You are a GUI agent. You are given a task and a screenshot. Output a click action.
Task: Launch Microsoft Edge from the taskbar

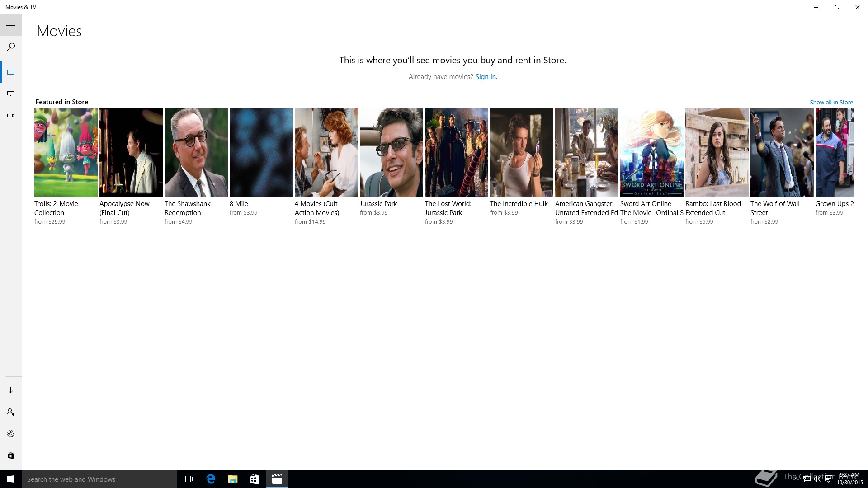[211, 479]
